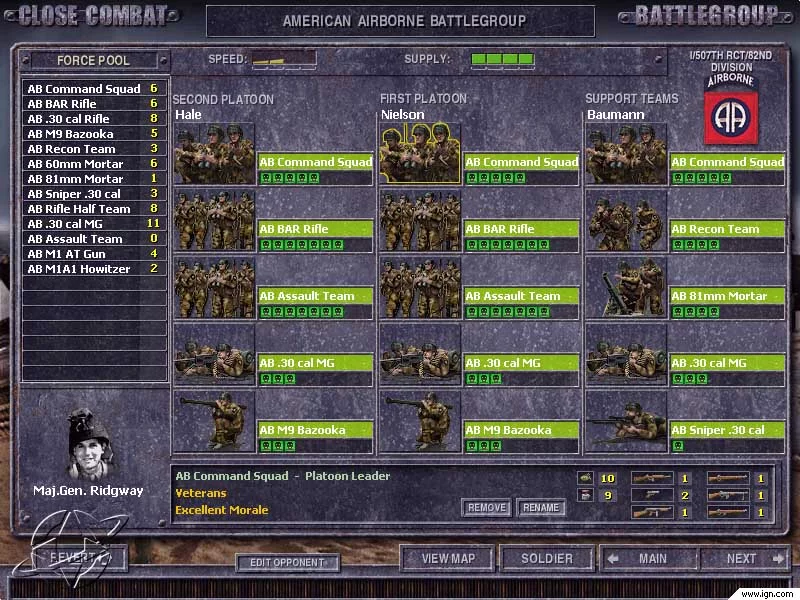This screenshot has height=600, width=800.
Task: Choose the AB Recon Team portrait
Action: pyautogui.click(x=627, y=220)
